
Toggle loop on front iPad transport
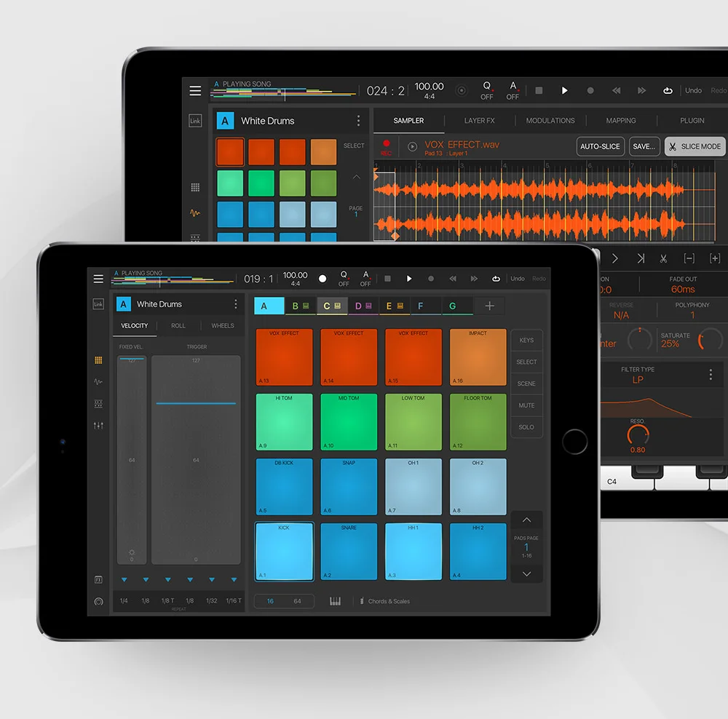pos(496,279)
